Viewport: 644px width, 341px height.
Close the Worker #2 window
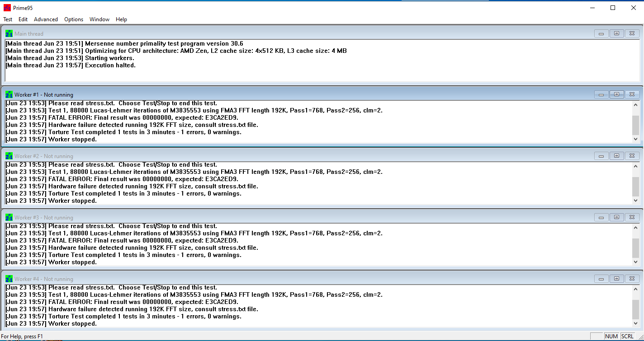click(632, 156)
